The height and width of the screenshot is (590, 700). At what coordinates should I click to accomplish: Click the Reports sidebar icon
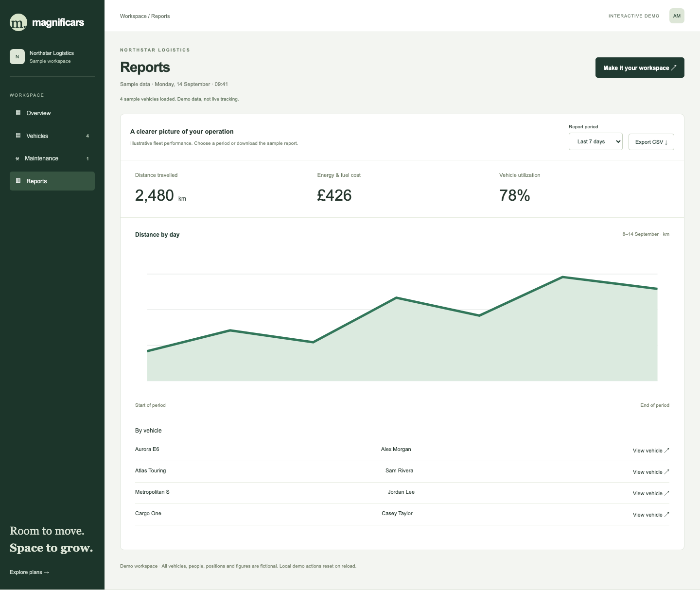tap(18, 181)
